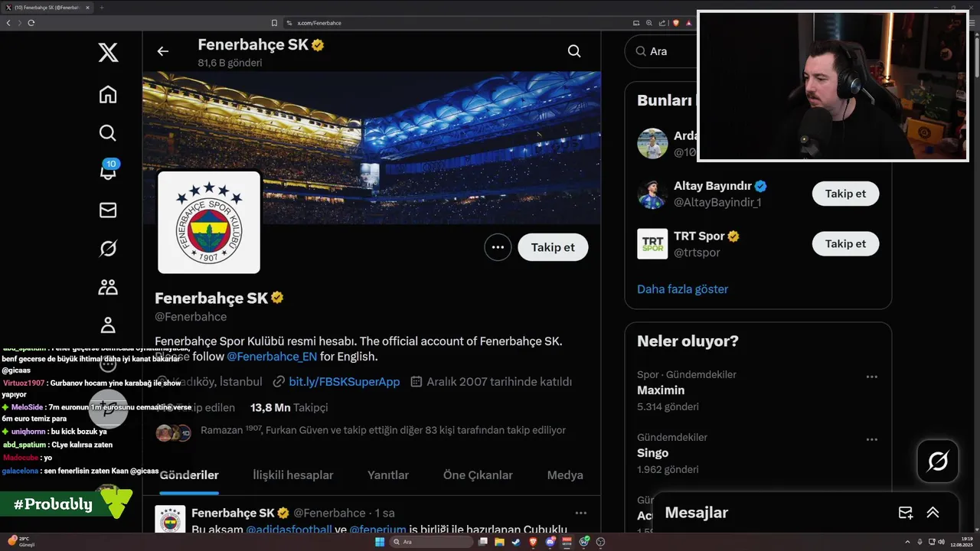
Task: Switch to the Yanıtlar tab
Action: click(x=388, y=475)
